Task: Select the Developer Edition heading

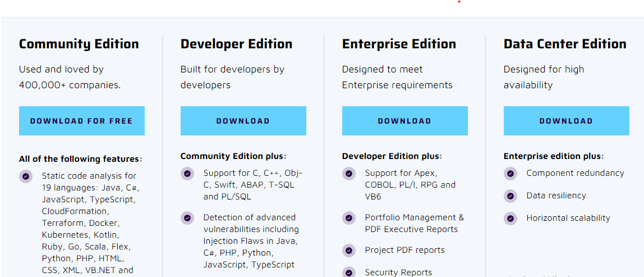Action: point(237,44)
